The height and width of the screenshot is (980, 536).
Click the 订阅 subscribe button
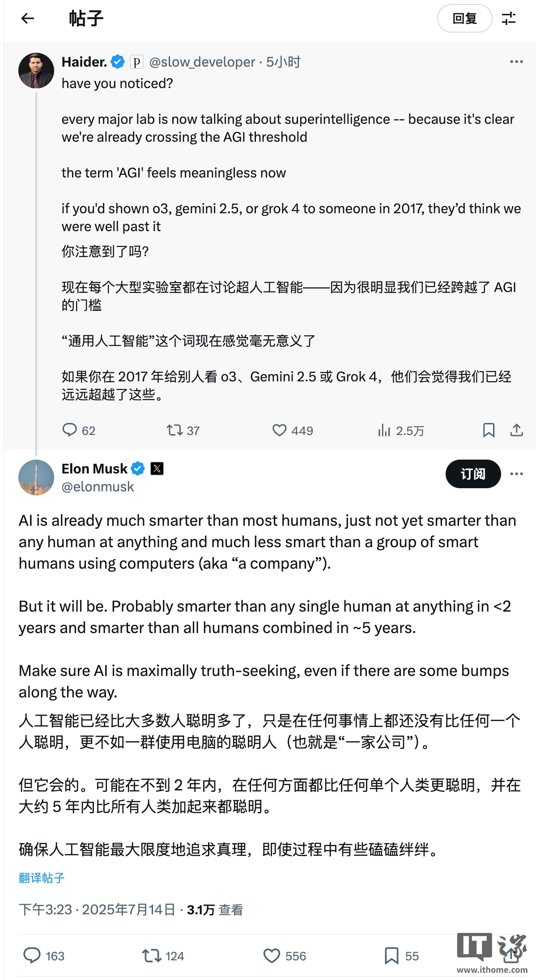pyautogui.click(x=473, y=474)
